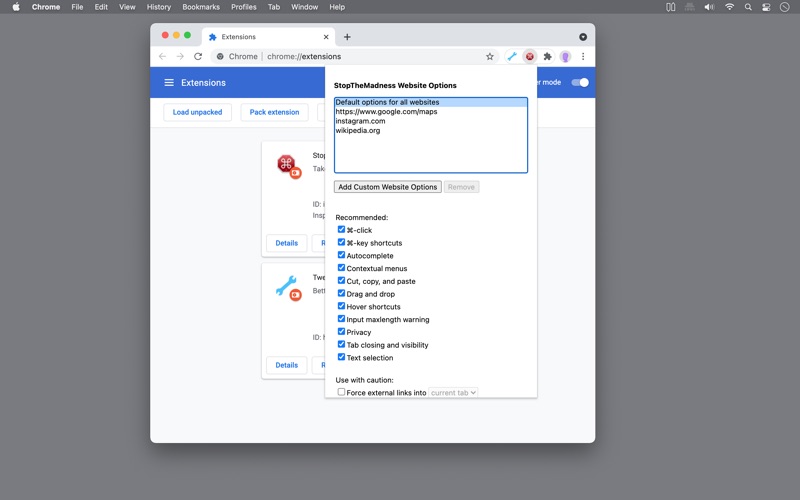Open the Extensions hamburger menu
The height and width of the screenshot is (500, 800).
click(x=169, y=83)
